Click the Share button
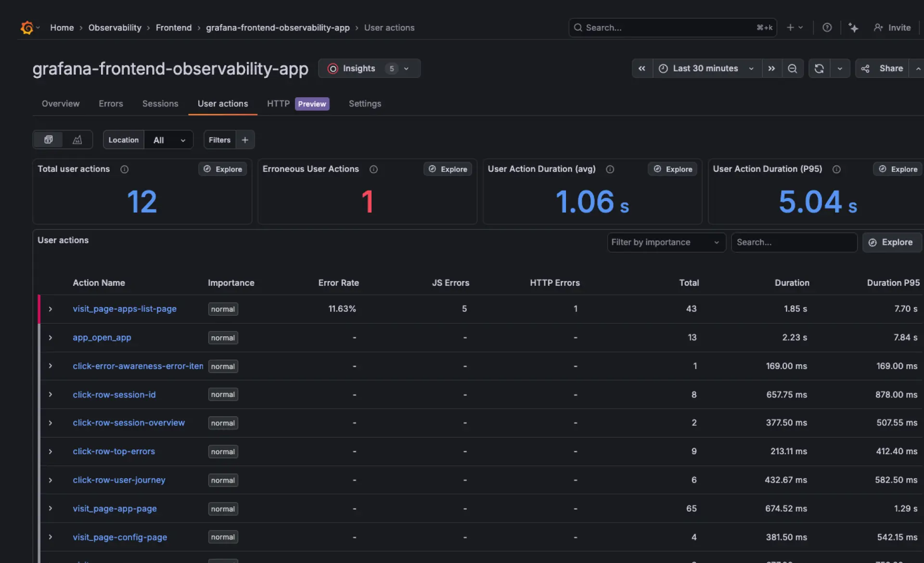 click(x=882, y=68)
